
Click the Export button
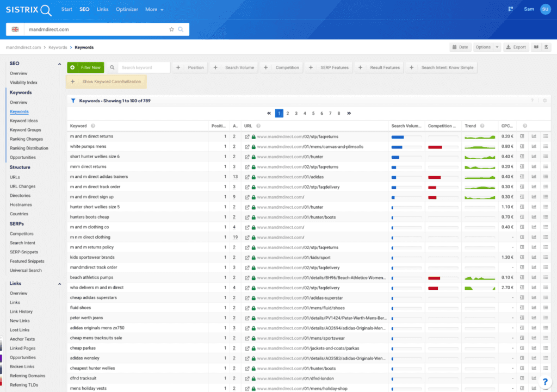tap(516, 47)
